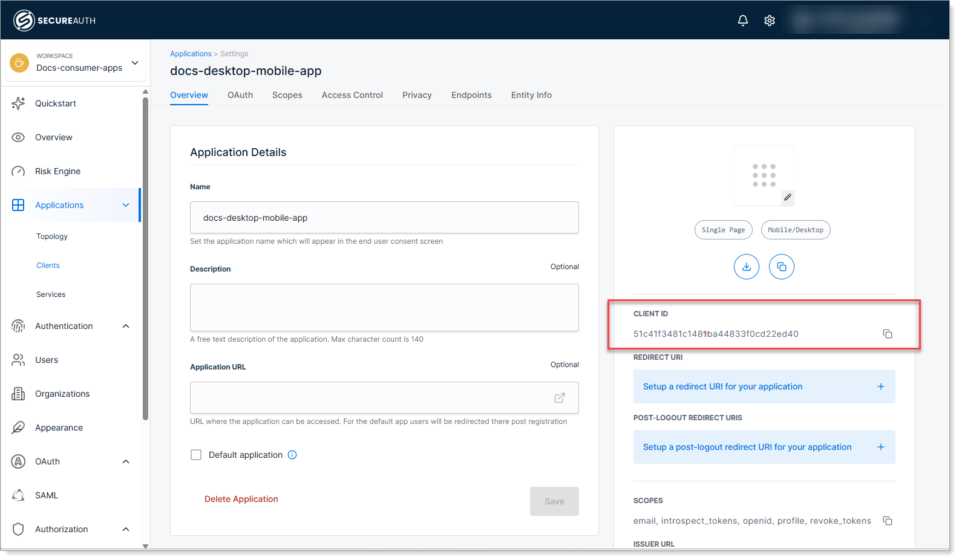Open the workspace Docs-consumer-apps dropdown

[135, 63]
